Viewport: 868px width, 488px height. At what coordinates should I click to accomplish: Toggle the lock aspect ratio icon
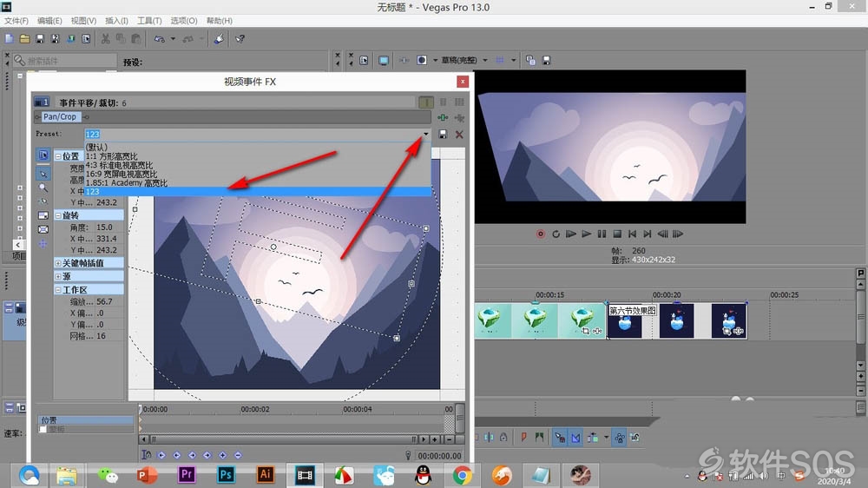[x=43, y=215]
